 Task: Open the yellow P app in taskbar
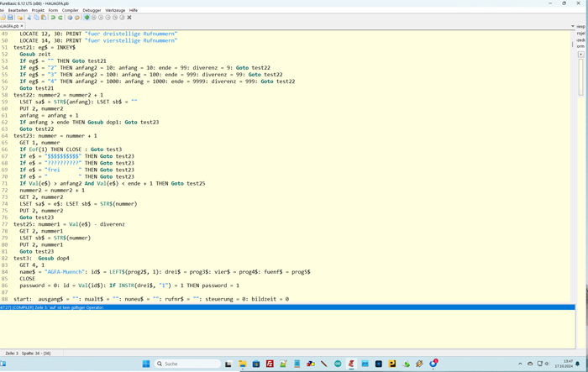tap(392, 364)
